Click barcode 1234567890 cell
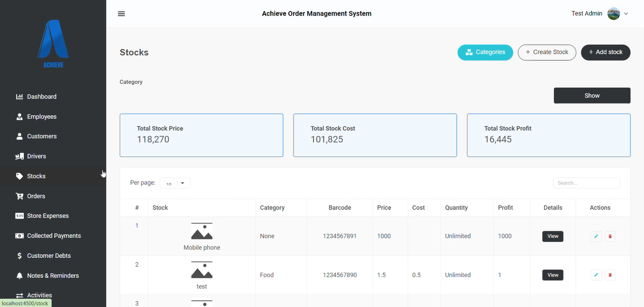The image size is (644, 307). pos(340,275)
